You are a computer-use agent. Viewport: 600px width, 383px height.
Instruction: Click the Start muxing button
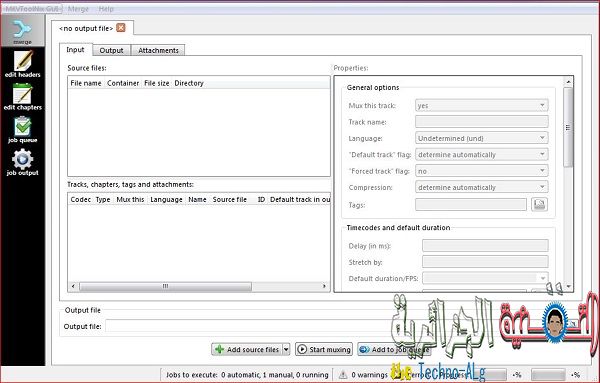324,349
